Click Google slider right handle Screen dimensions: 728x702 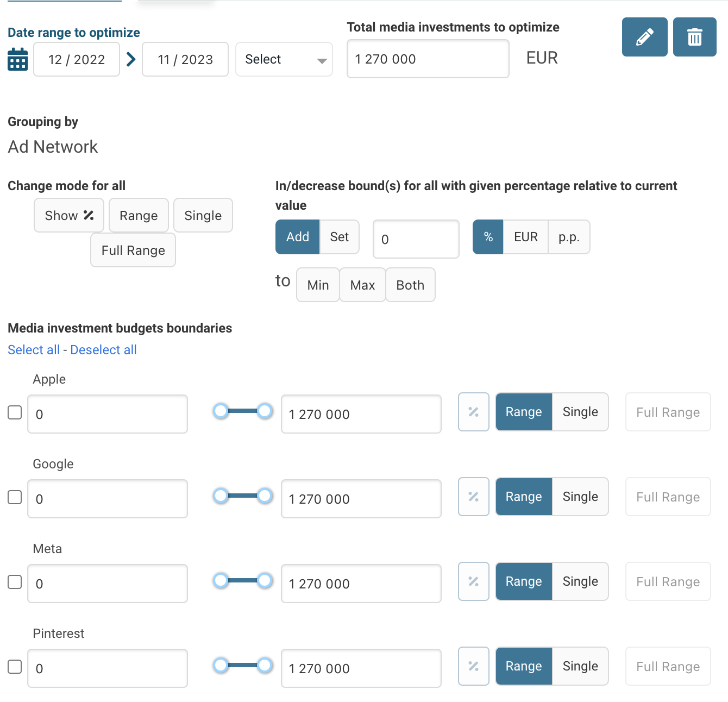tap(265, 496)
